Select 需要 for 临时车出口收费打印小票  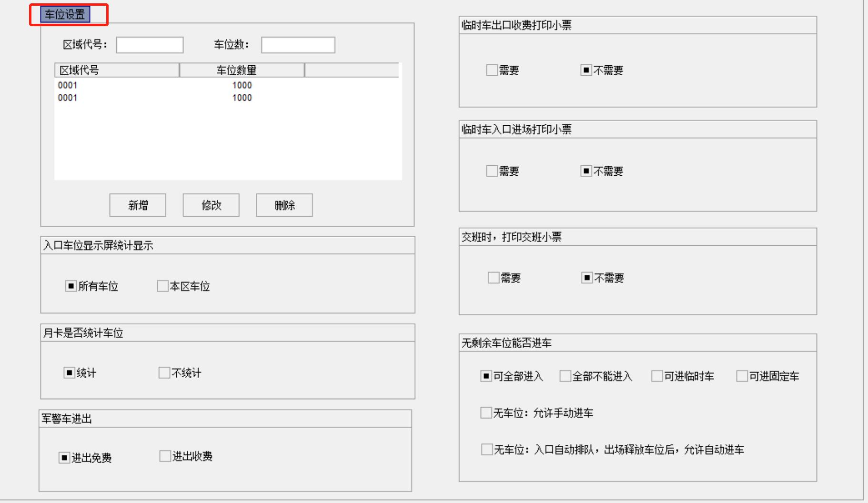(491, 70)
